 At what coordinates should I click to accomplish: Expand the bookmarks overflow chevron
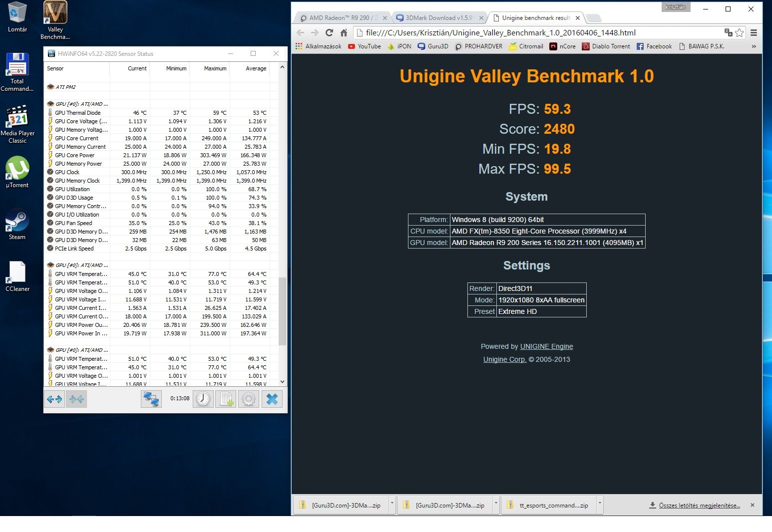(754, 46)
